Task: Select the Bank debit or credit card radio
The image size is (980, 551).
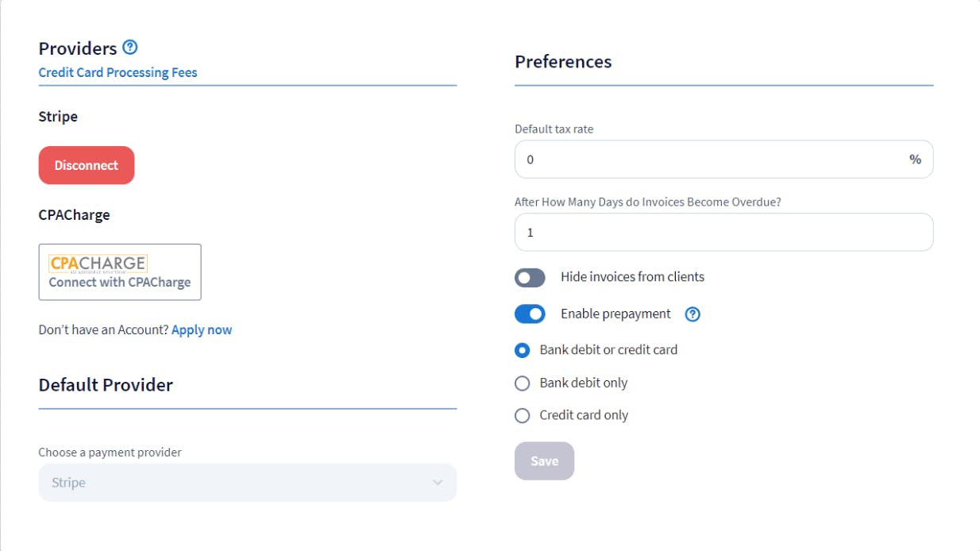Action: (522, 349)
